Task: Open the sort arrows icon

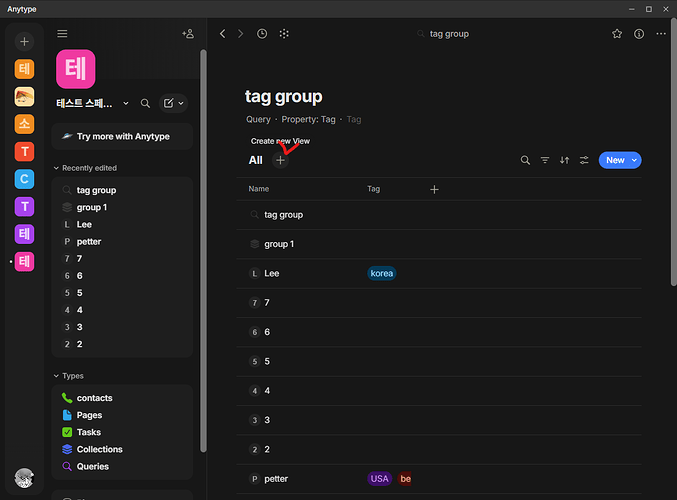Action: coord(564,160)
